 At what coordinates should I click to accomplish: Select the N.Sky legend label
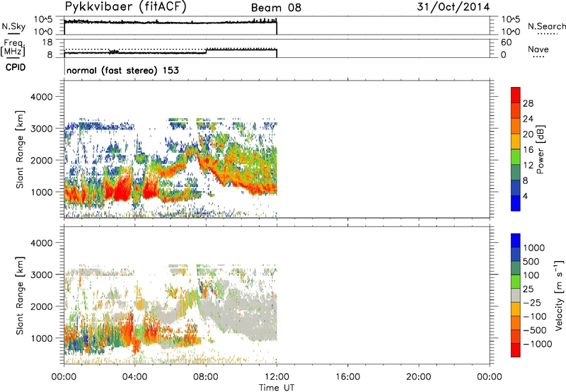[x=13, y=26]
